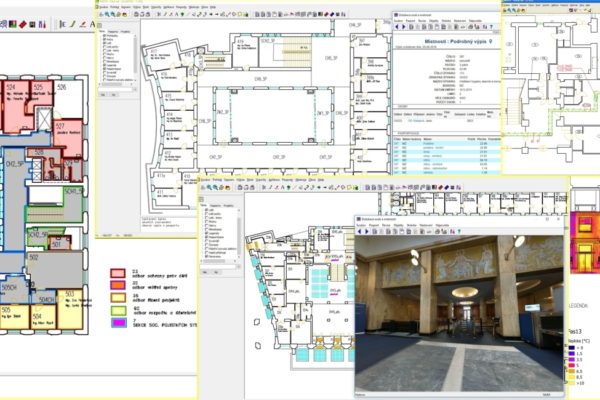
Task: Select yellow room 505 in the colored floor plan
Action: pos(15,317)
